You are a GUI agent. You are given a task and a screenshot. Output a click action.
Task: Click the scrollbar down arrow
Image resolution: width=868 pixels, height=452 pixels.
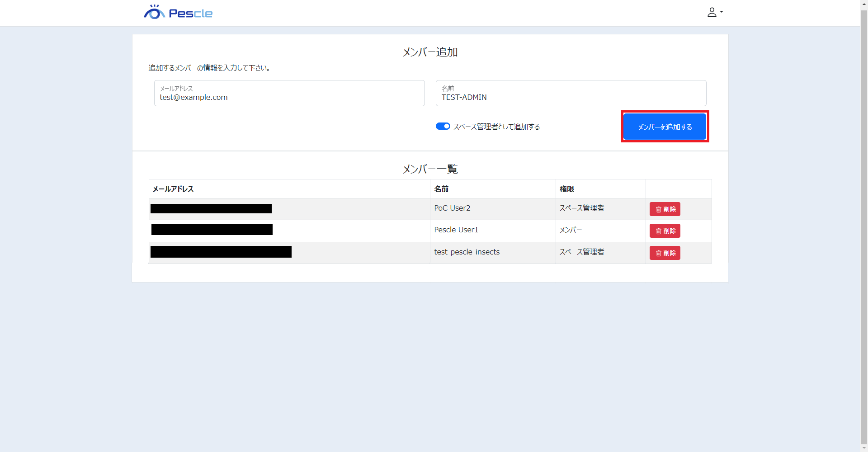[864, 448]
